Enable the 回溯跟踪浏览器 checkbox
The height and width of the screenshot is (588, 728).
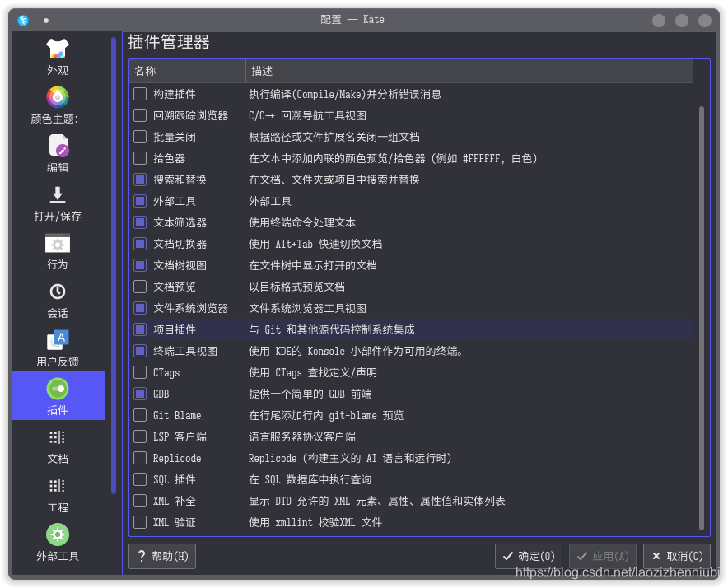pyautogui.click(x=140, y=115)
